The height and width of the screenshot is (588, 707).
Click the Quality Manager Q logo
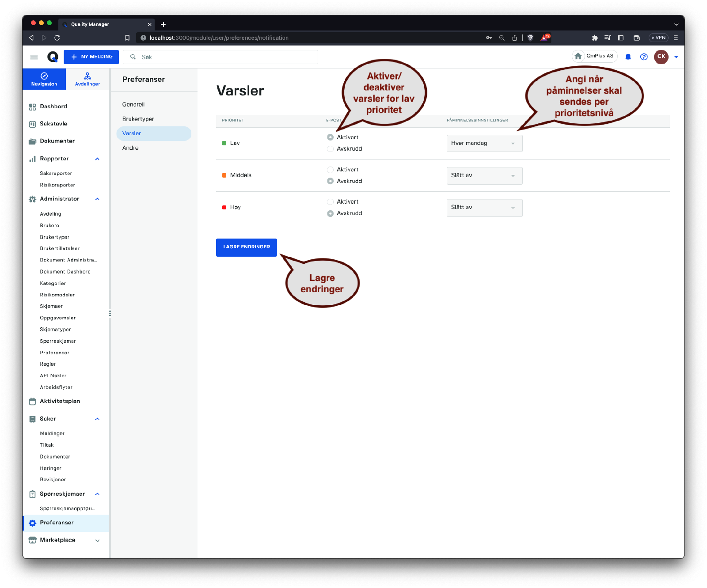[53, 57]
